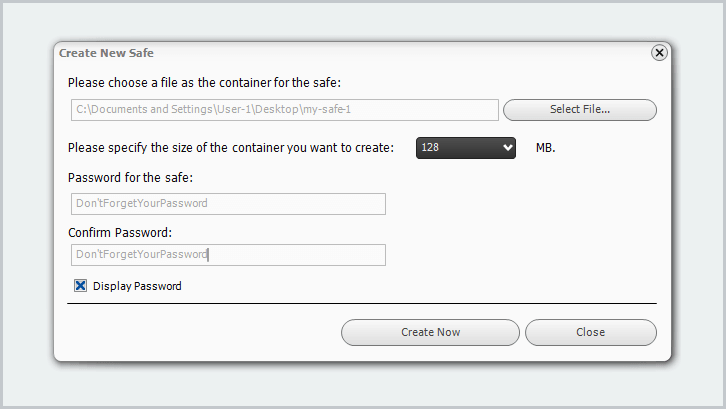726x409 pixels.
Task: Click the 'Please choose a file as the container' label
Action: tap(204, 83)
